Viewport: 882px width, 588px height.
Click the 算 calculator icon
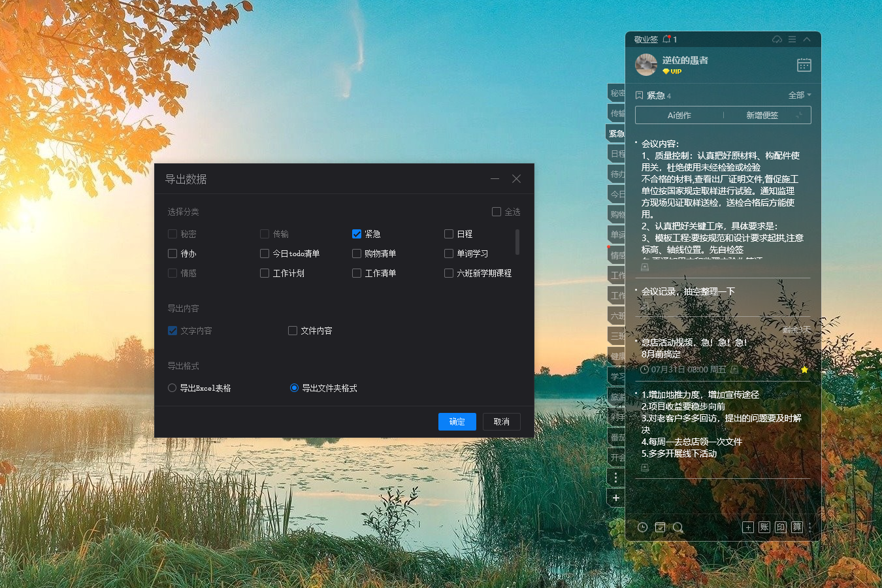click(797, 527)
